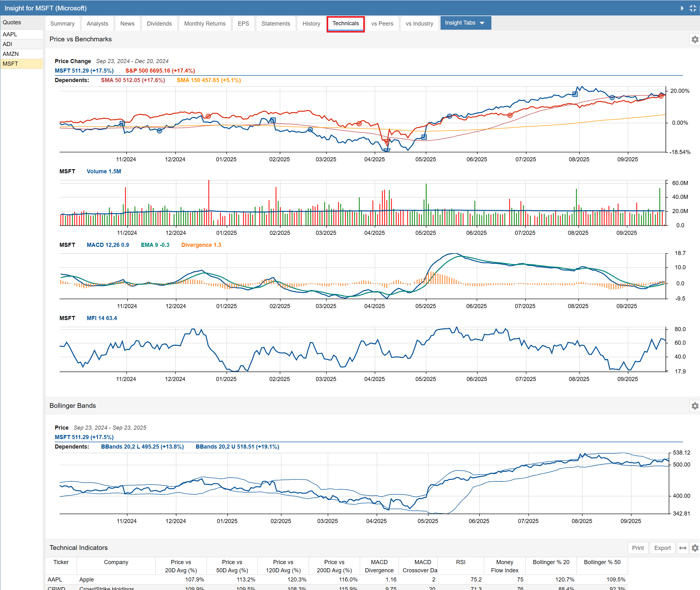Switch to the Monthly Returns tab
This screenshot has height=590, width=700.
click(x=205, y=23)
